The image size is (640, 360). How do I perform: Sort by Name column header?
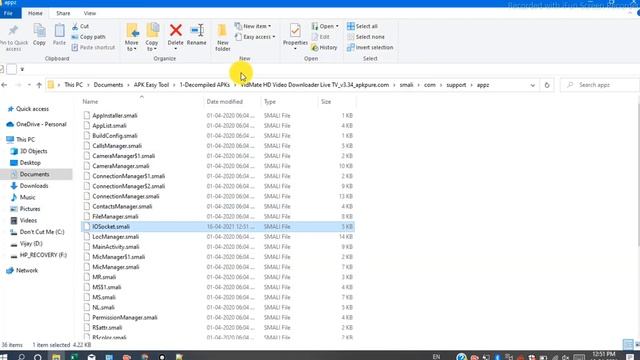point(90,102)
